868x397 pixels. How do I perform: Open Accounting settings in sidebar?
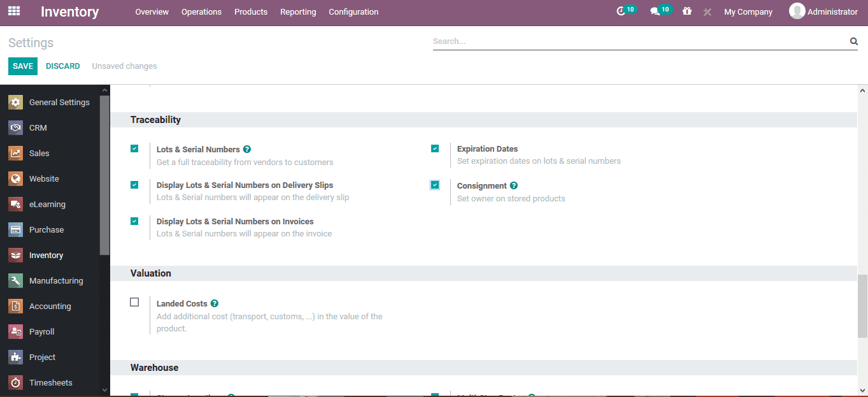point(50,306)
